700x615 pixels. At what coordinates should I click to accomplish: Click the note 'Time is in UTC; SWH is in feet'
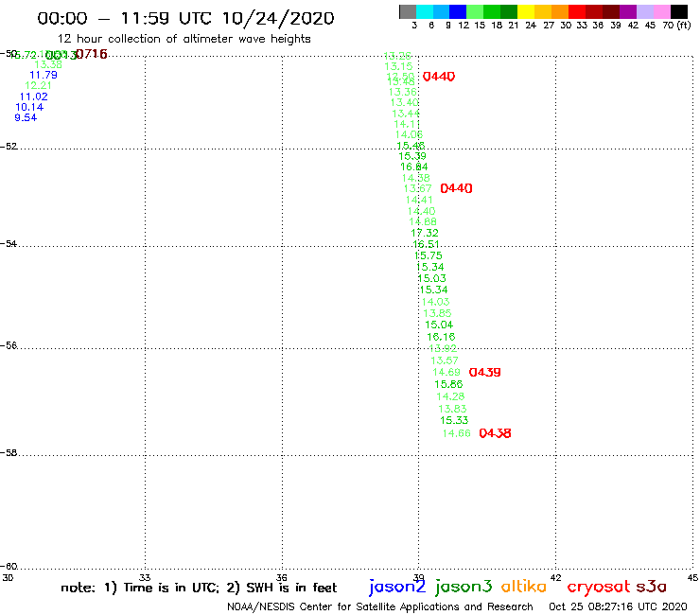(199, 588)
